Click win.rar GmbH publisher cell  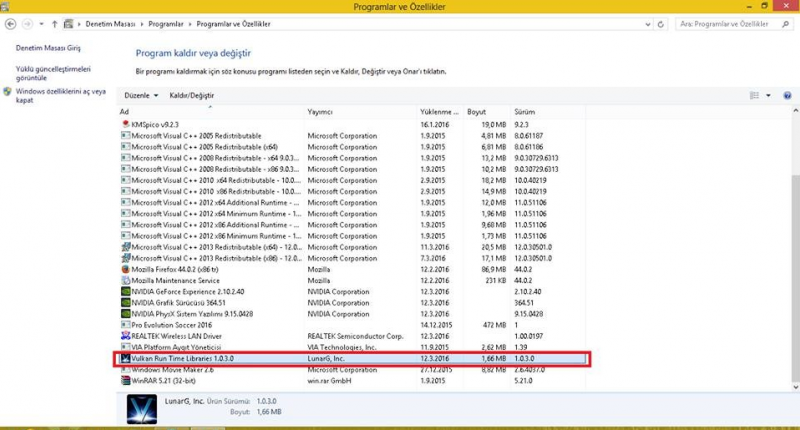click(329, 381)
